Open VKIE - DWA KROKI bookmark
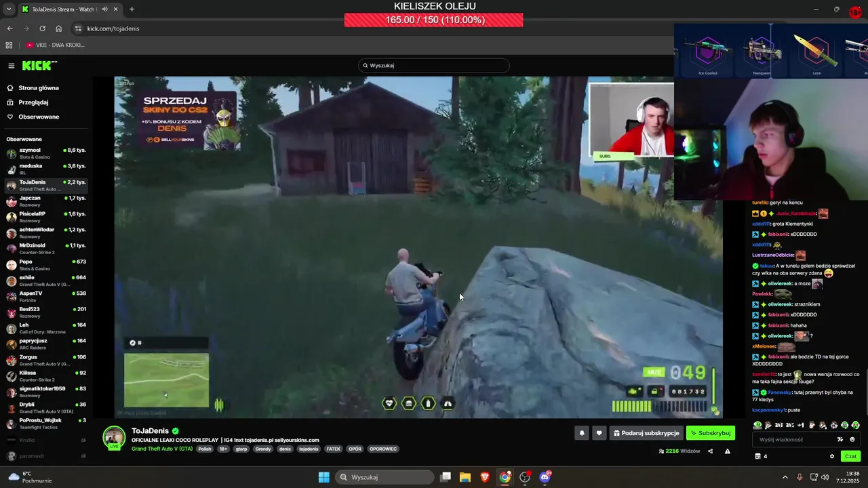The image size is (868, 488). tap(56, 45)
